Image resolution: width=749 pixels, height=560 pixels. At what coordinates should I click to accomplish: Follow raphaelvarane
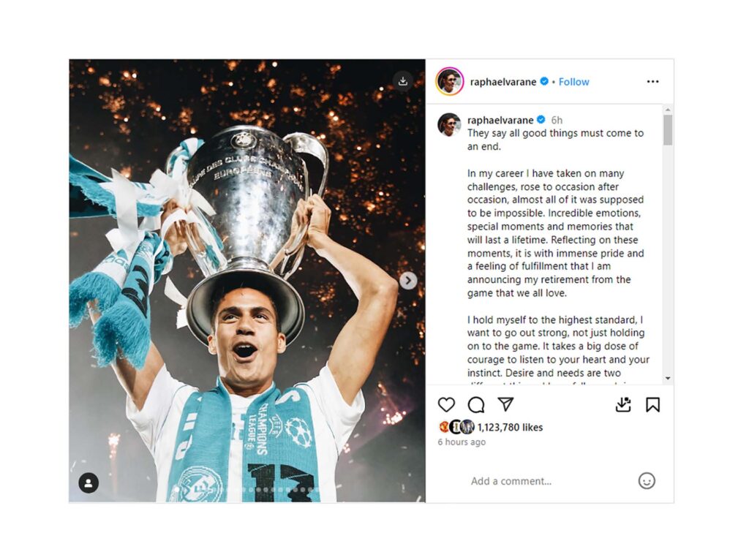click(x=573, y=82)
